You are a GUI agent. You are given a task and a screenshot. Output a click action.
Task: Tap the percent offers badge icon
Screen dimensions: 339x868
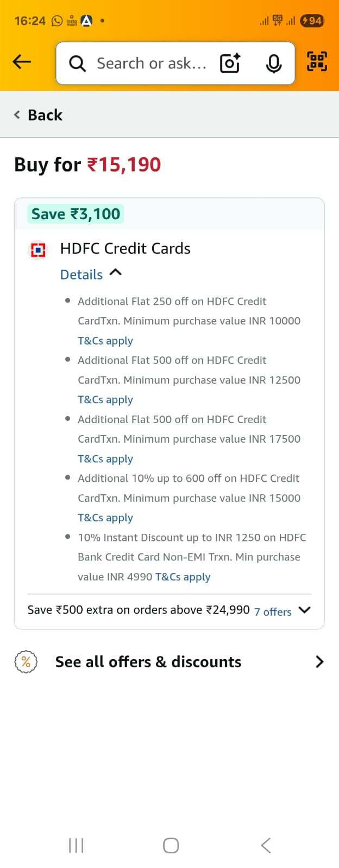point(26,662)
